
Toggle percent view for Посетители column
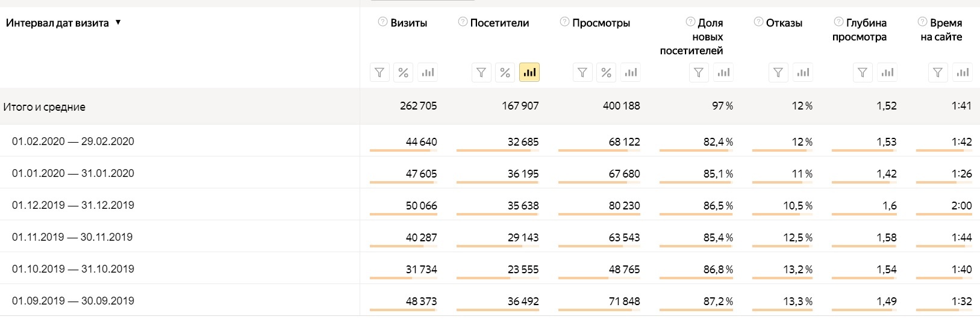(x=505, y=73)
